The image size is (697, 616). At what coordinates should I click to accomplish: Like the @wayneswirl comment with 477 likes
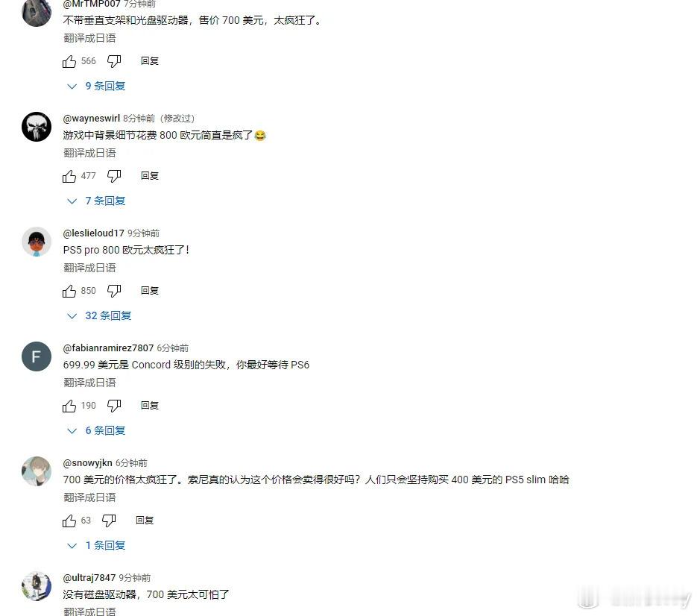point(69,176)
